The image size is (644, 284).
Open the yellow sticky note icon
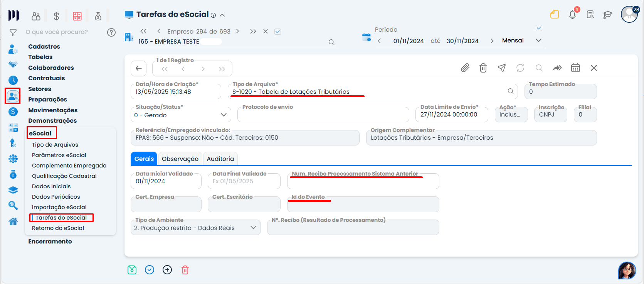click(x=555, y=15)
